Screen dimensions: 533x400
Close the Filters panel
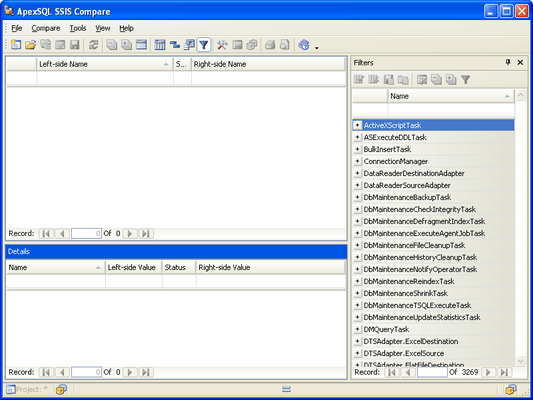click(x=520, y=62)
